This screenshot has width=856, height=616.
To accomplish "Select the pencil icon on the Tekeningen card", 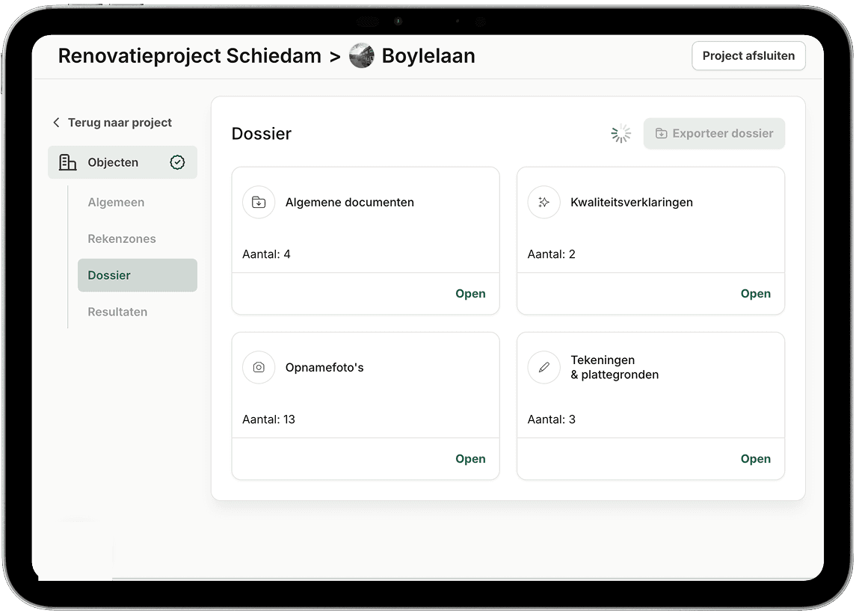I will [544, 367].
